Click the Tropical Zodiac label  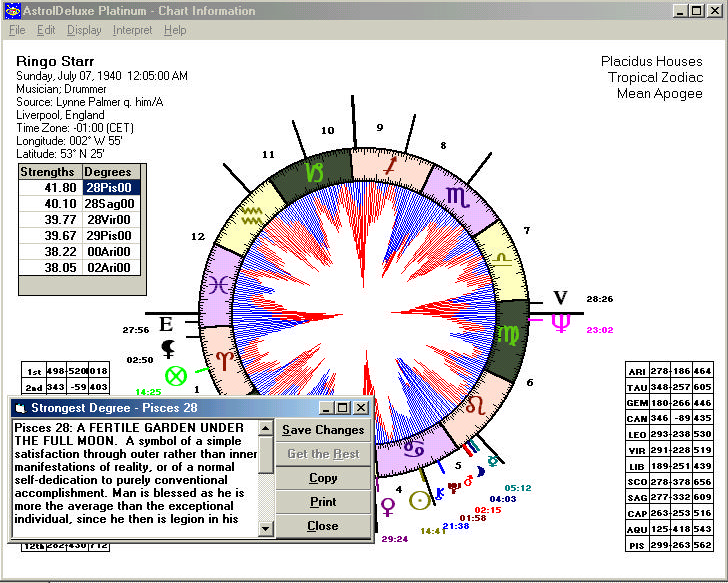tap(655, 78)
